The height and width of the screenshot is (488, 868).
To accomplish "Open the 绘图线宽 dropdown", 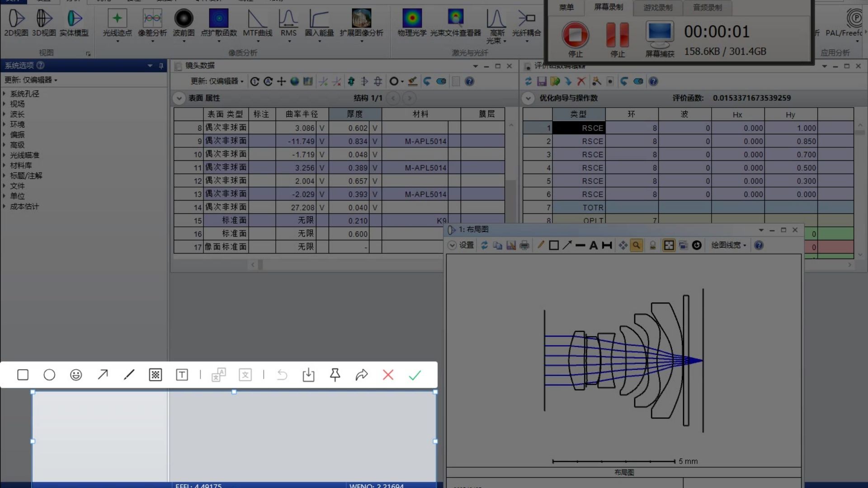I will (x=728, y=245).
